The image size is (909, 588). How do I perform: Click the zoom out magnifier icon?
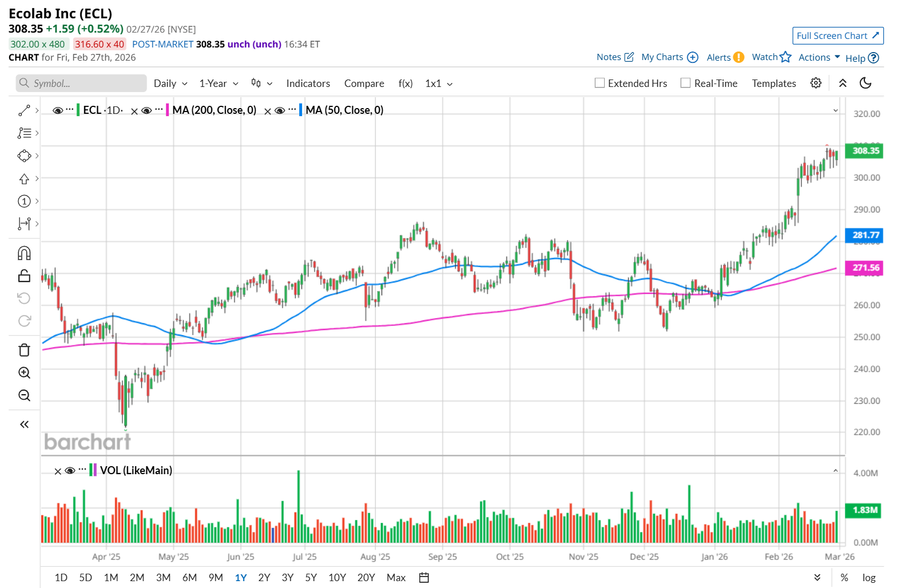[24, 396]
